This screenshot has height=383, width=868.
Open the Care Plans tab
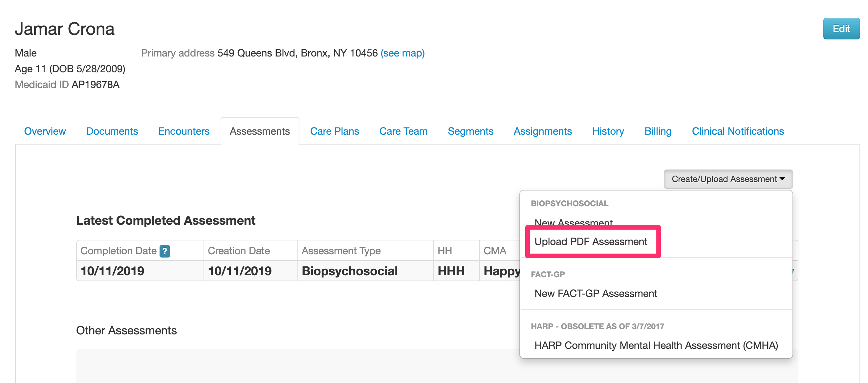[x=334, y=131]
